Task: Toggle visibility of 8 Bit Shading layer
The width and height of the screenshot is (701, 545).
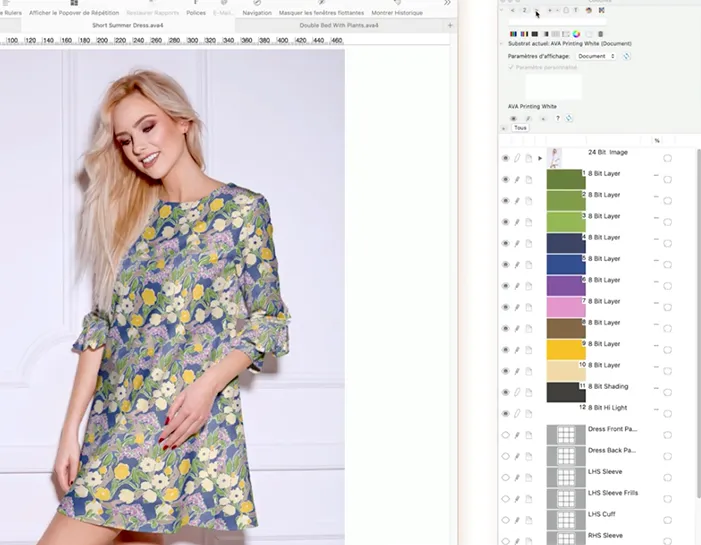Action: [505, 392]
